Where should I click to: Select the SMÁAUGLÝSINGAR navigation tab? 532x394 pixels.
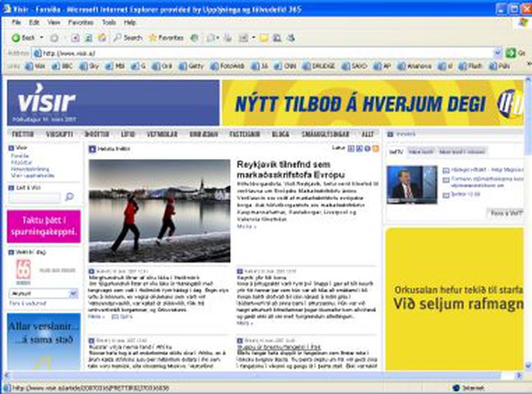click(325, 134)
